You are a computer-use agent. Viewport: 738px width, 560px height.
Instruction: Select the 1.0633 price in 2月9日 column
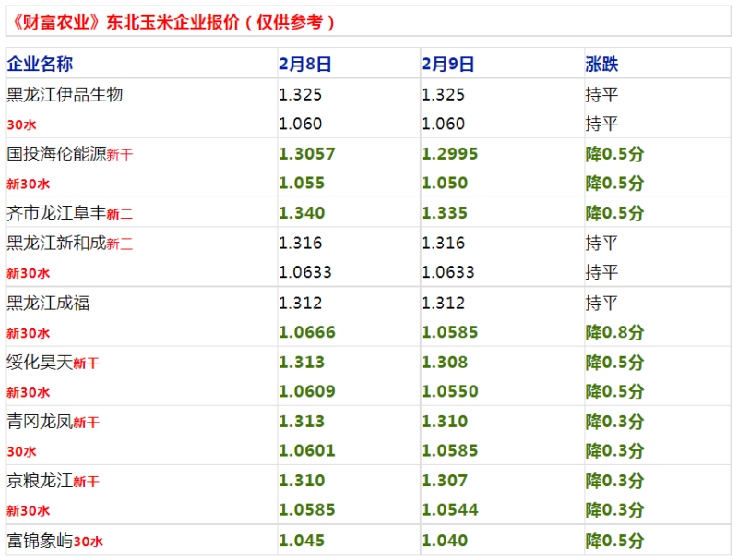448,272
